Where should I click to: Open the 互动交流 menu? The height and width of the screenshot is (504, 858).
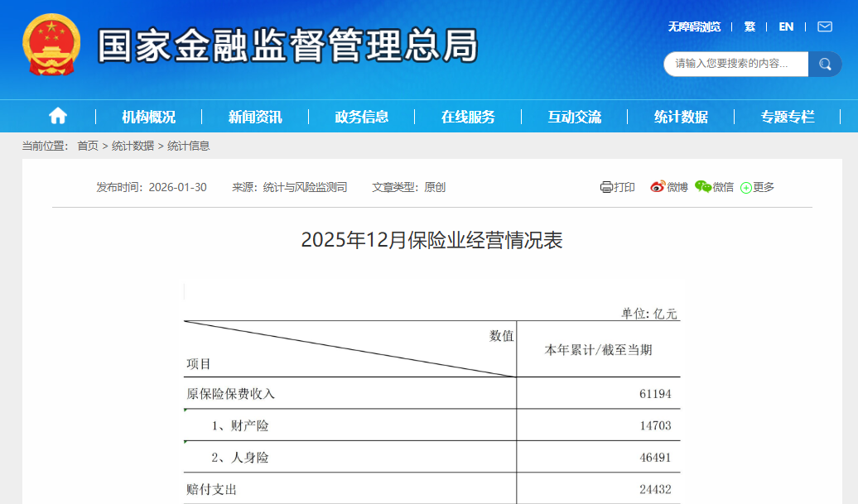pyautogui.click(x=575, y=117)
